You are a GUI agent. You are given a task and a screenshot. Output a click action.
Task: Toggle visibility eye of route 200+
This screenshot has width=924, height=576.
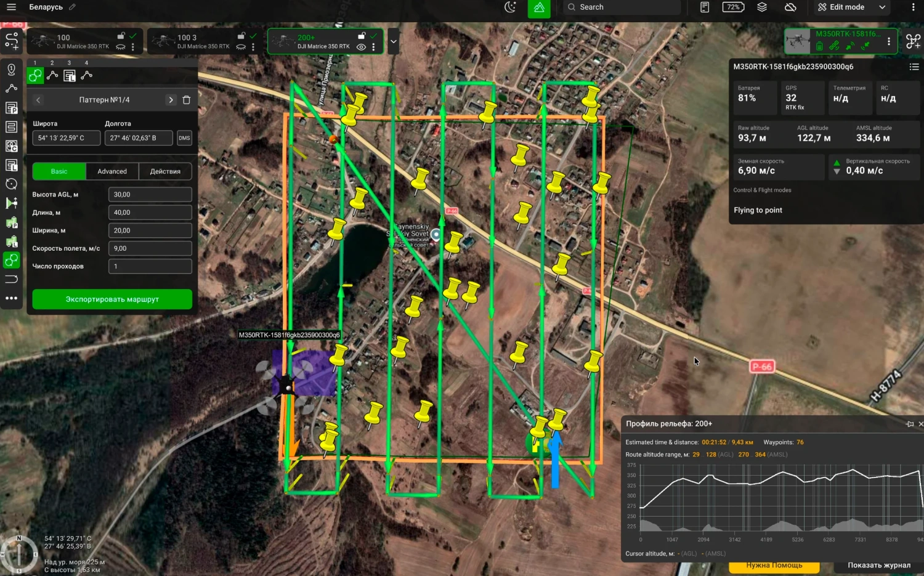362,47
